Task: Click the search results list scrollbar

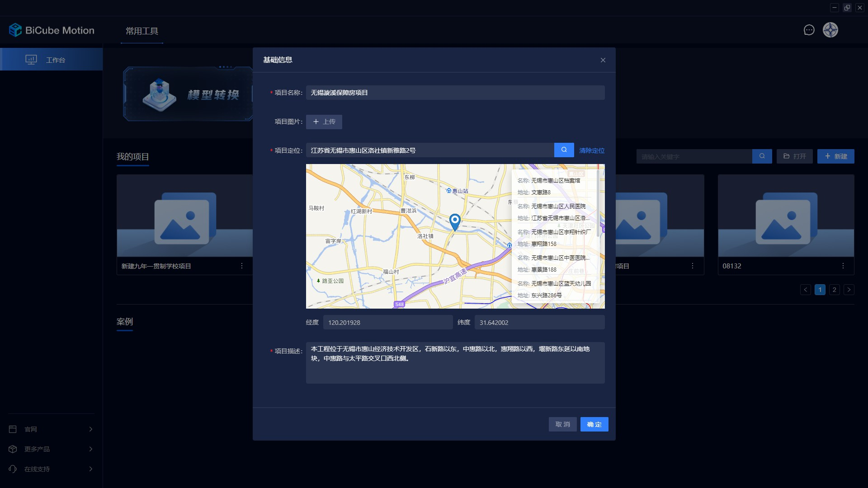Action: coord(599,203)
